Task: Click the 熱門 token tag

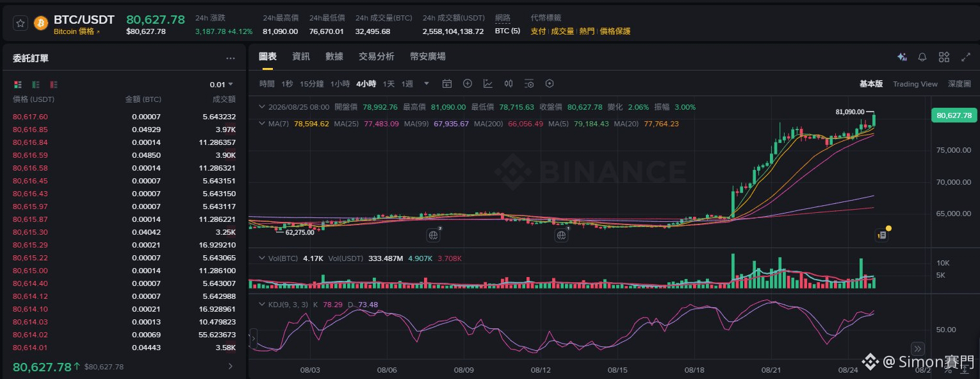Action: click(x=587, y=31)
